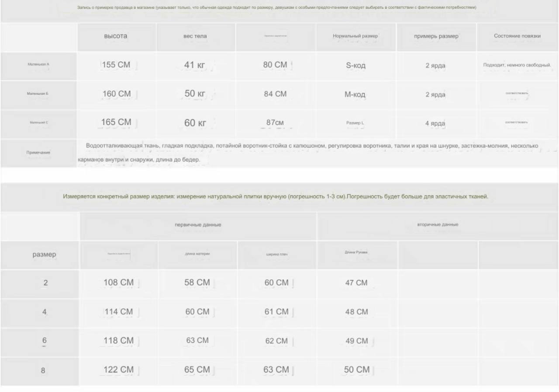559x392 pixels.
Task: Click the 'М-код' size cell
Action: [x=355, y=94]
